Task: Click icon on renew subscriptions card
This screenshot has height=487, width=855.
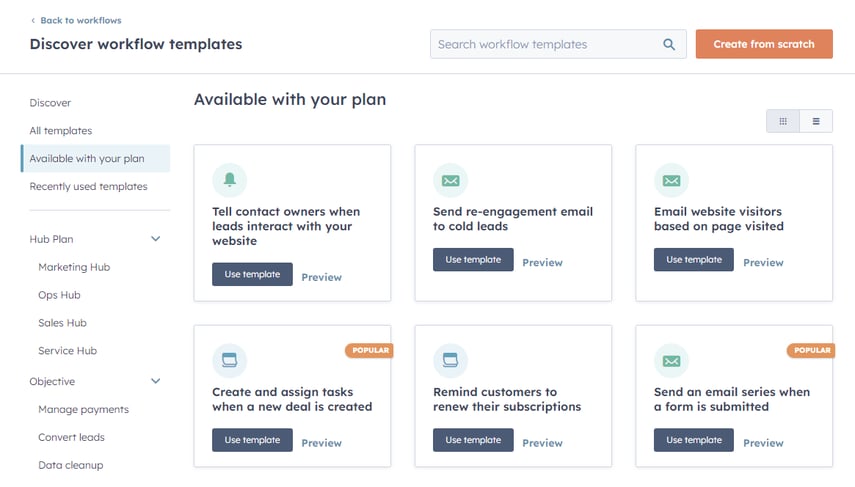Action: (450, 360)
